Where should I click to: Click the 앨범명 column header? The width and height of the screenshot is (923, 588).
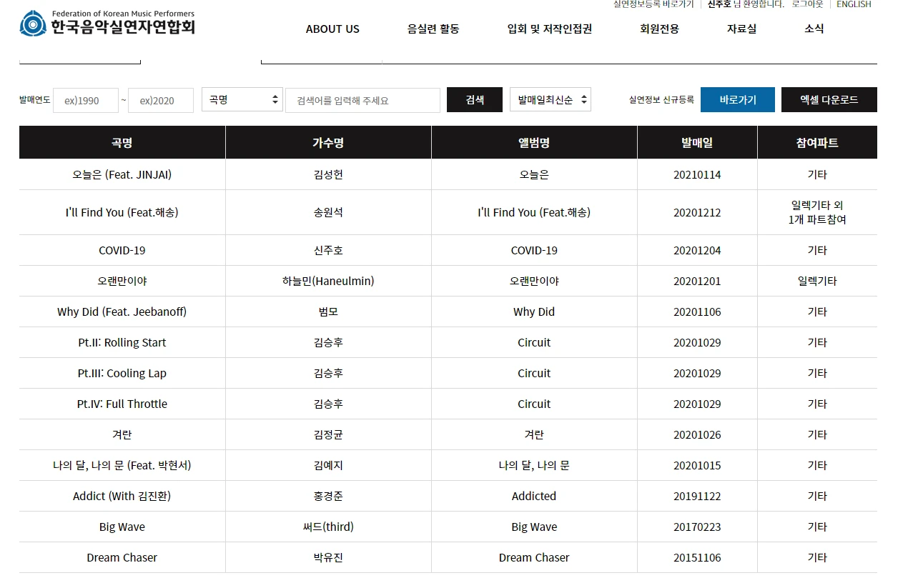tap(534, 143)
